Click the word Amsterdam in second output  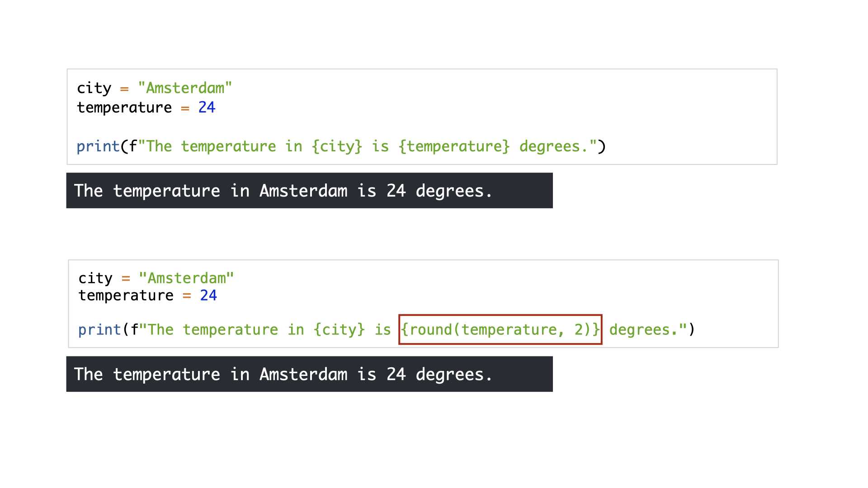303,374
